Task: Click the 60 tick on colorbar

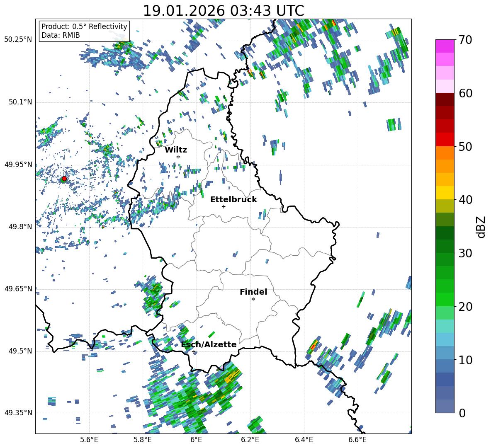Action: point(465,93)
